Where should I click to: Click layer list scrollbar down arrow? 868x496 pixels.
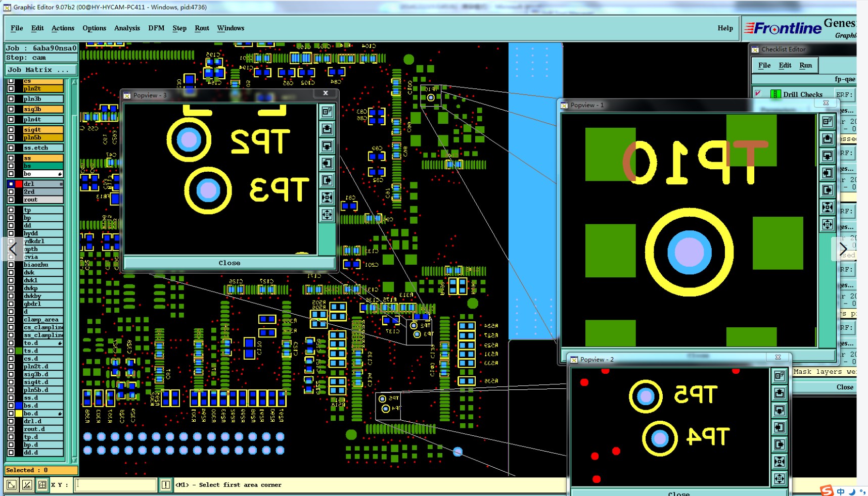point(74,460)
